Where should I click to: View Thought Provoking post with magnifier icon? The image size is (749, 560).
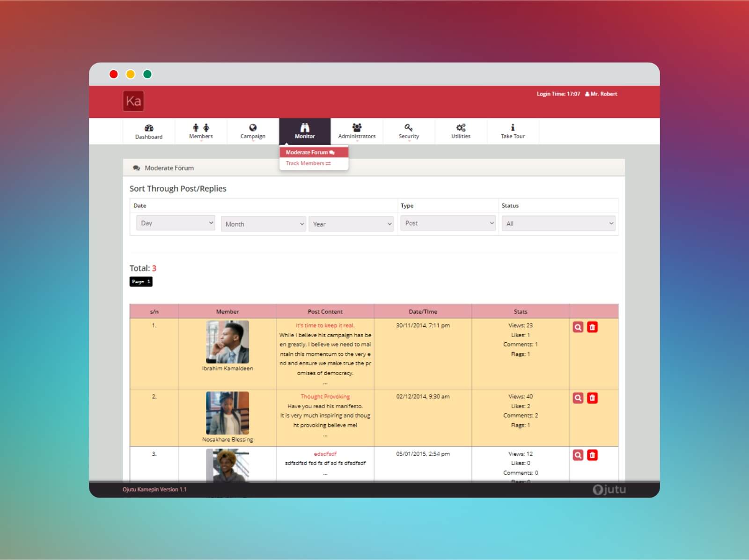tap(578, 398)
